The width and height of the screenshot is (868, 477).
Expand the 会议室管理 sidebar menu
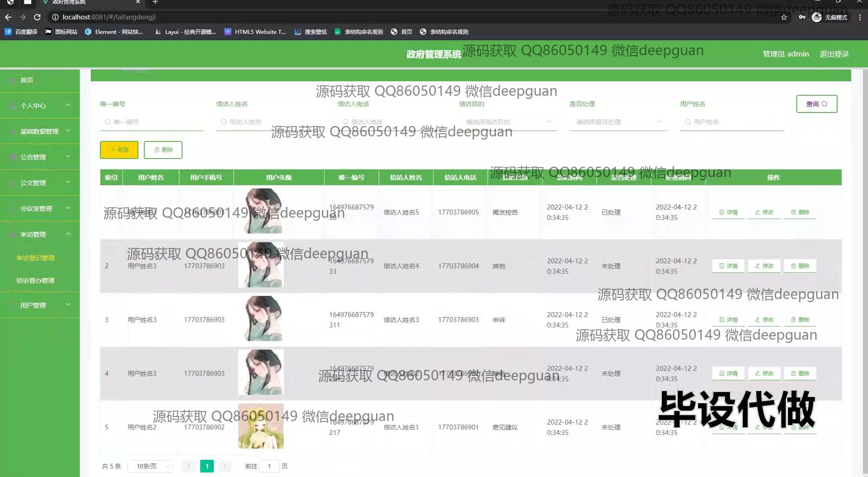pyautogui.click(x=40, y=209)
